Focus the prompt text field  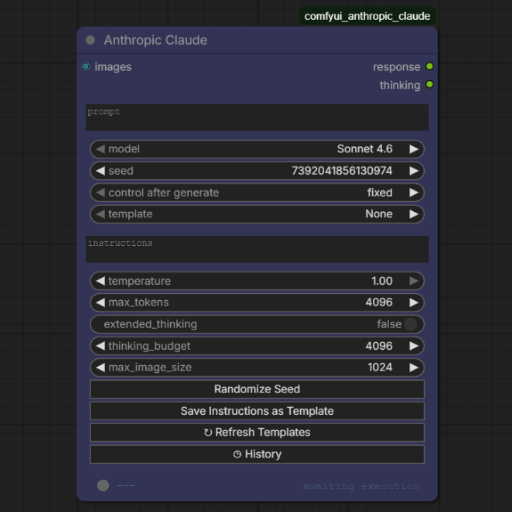click(257, 117)
